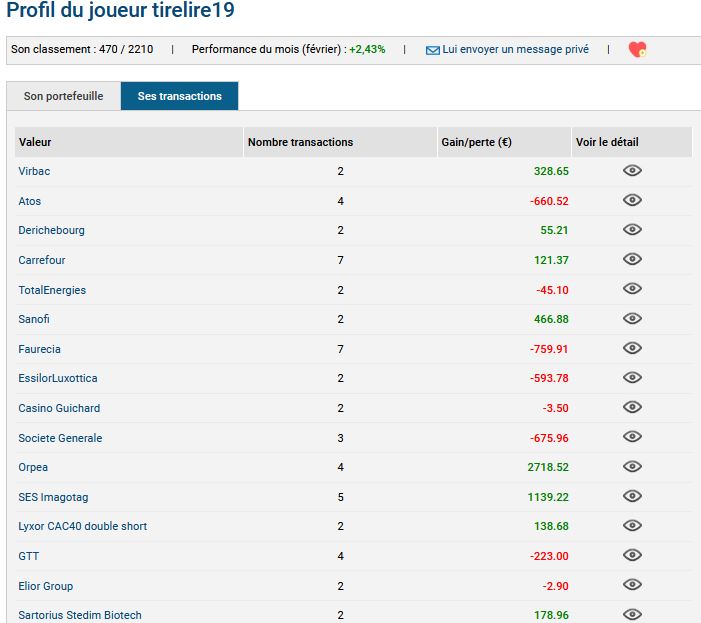Click the Son classement 470 / 2210 text
Viewport: 701px width, 623px height.
coord(82,49)
